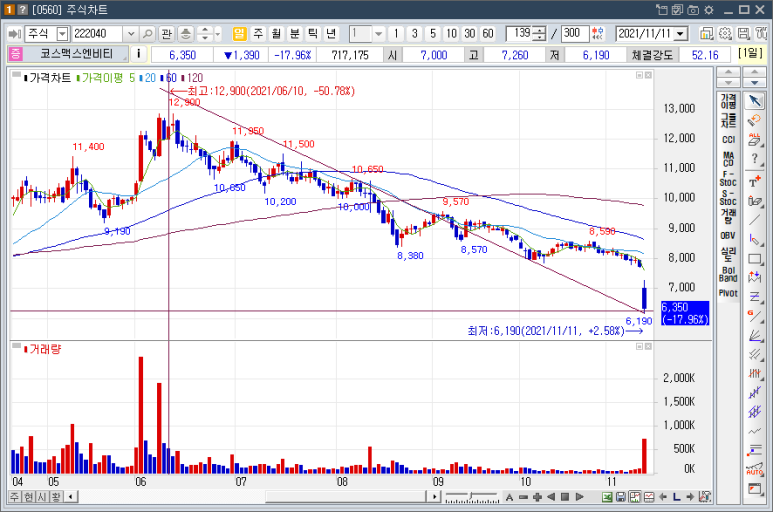This screenshot has height=512, width=773.
Task: Click the down arrow above indicator list
Action: 728,82
